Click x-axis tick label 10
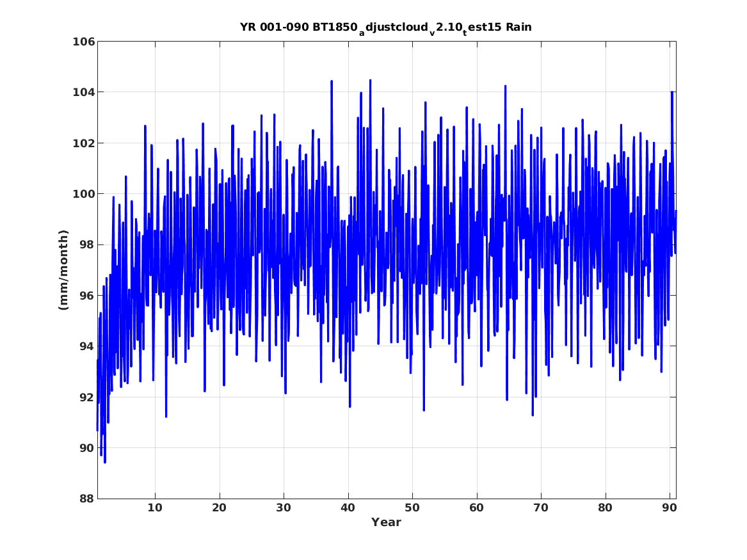The image size is (747, 560). 155,508
